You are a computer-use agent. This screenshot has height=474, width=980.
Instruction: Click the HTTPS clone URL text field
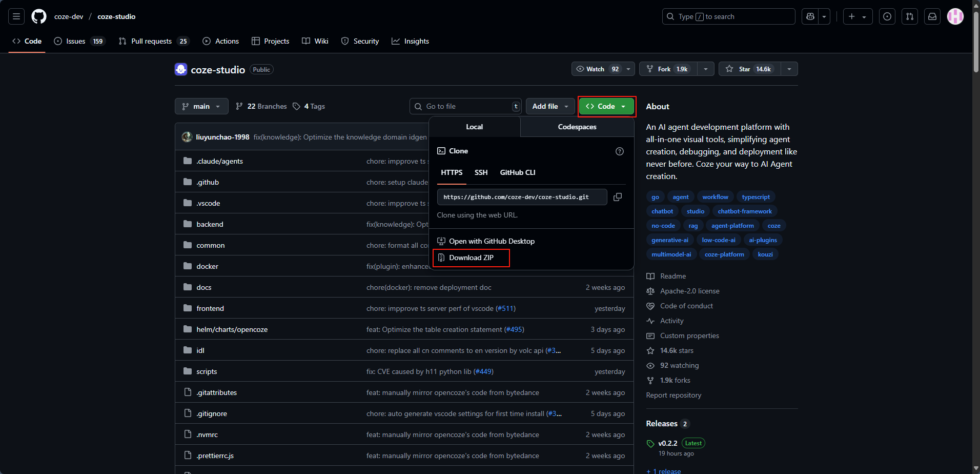tap(522, 197)
